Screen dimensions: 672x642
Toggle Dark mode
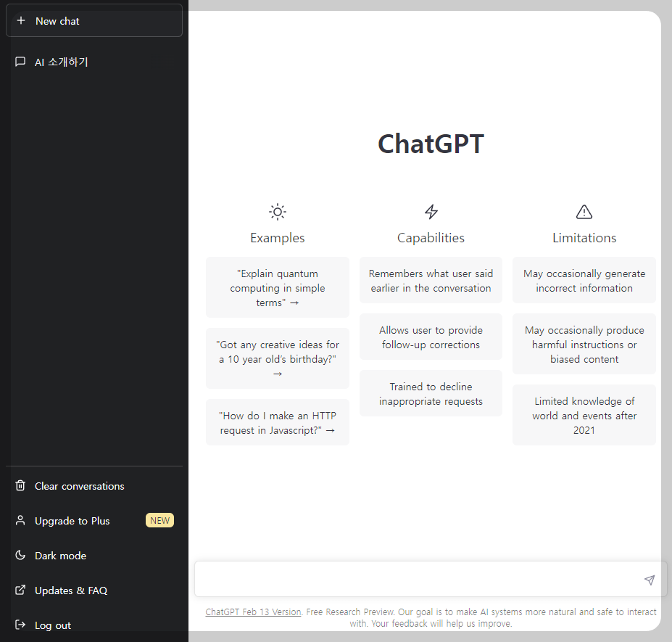(94, 556)
